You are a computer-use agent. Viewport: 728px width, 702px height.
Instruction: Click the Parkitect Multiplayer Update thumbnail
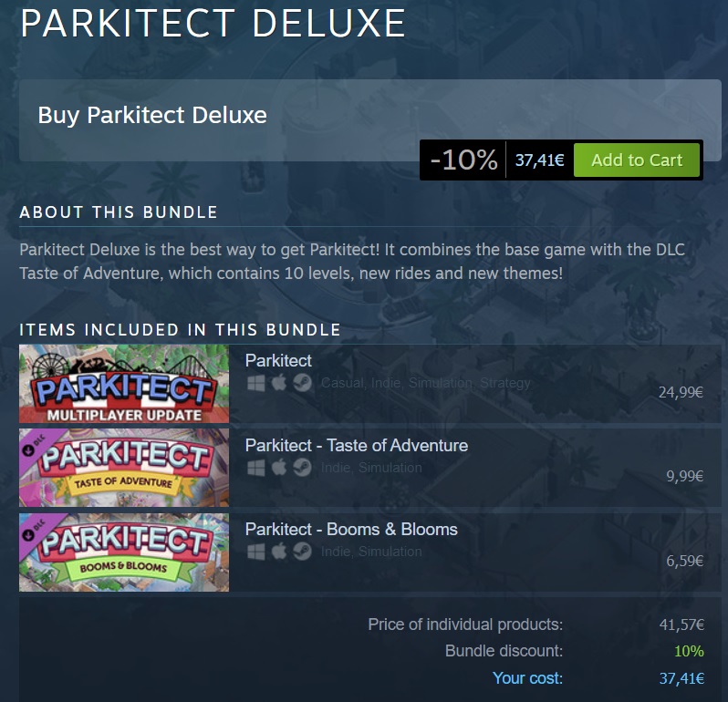pos(124,384)
